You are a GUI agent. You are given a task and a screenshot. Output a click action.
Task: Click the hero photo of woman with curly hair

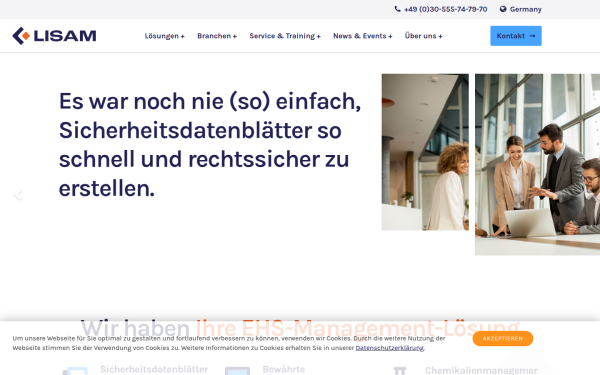(x=425, y=152)
